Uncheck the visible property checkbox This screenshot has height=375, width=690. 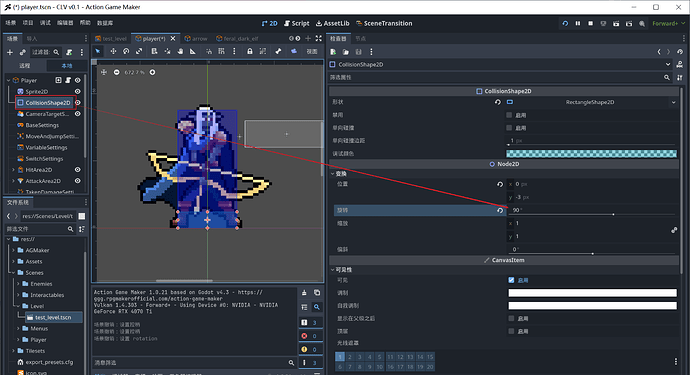click(x=511, y=280)
